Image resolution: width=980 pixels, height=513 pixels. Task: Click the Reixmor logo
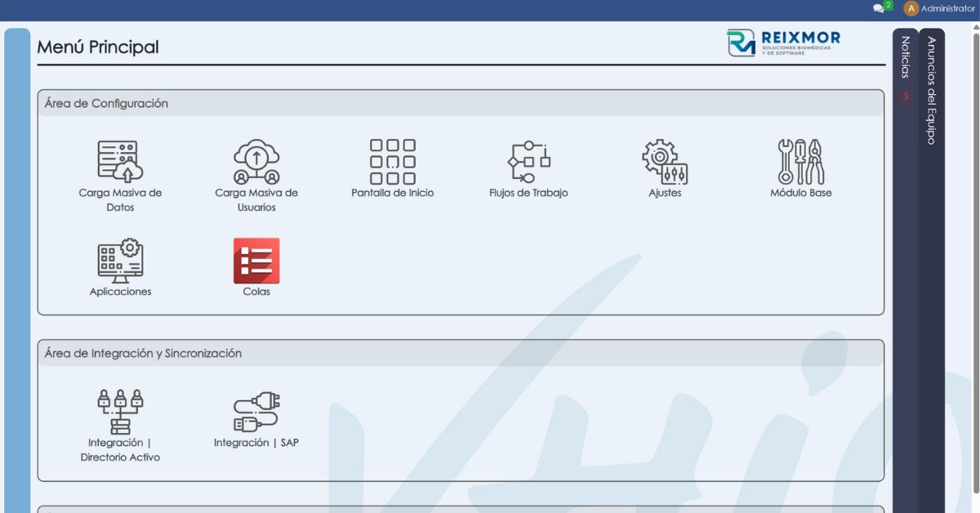[x=783, y=42]
